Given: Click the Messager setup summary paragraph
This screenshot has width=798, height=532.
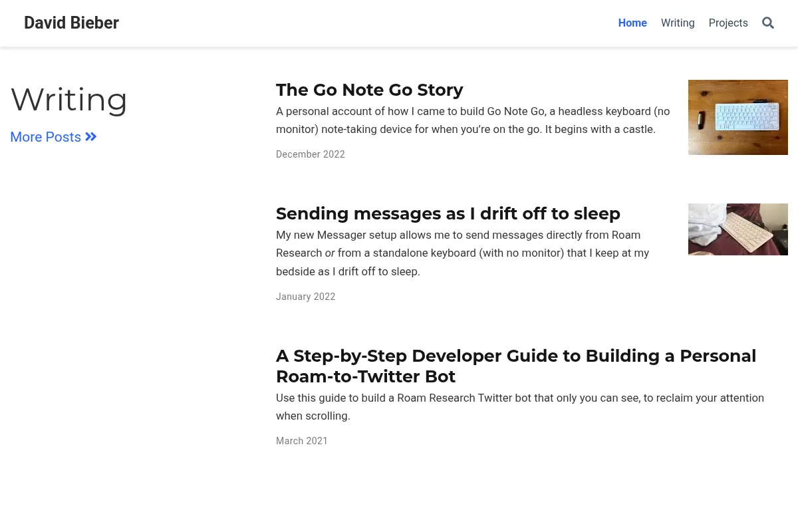Looking at the screenshot, I should coord(463,253).
